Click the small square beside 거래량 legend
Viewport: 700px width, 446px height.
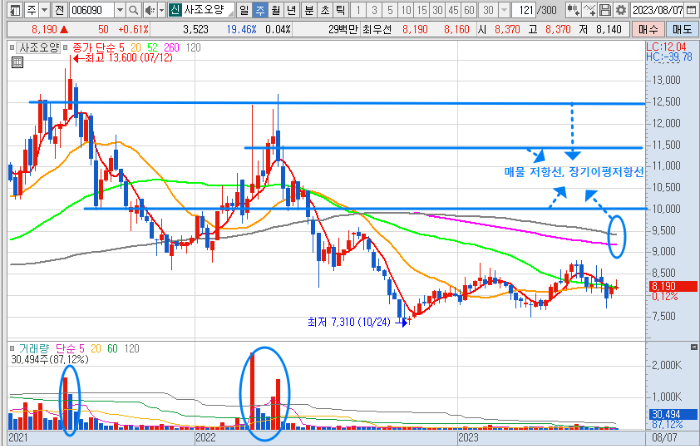12,349
